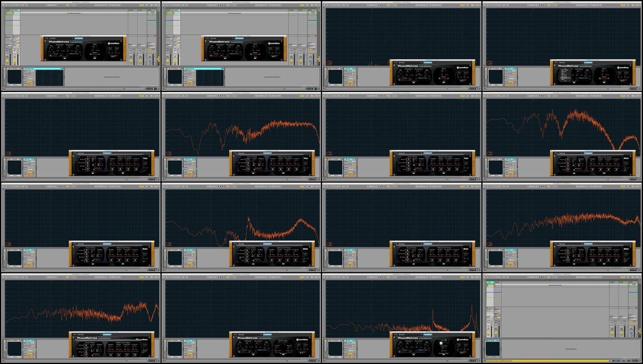The width and height of the screenshot is (643, 364).
Task: Toggle first track's yellow activator in plugin-less session frame
Action: (489, 333)
